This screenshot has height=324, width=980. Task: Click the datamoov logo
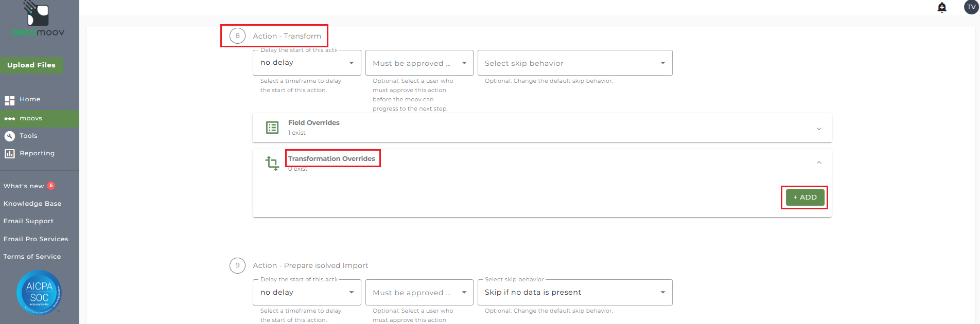38,20
